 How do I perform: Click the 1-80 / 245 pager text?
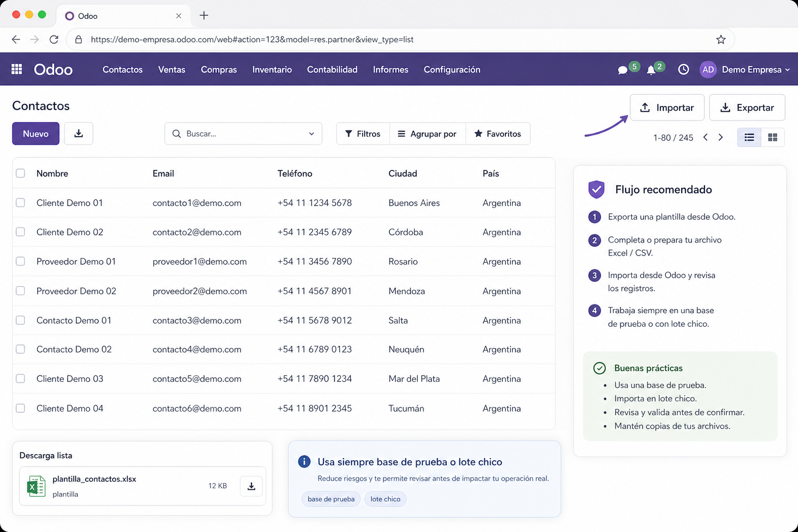(673, 138)
